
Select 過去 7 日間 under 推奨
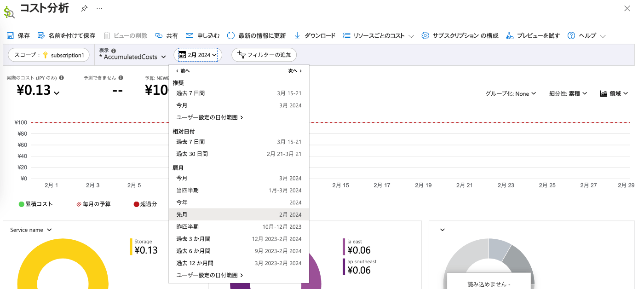tap(239, 93)
